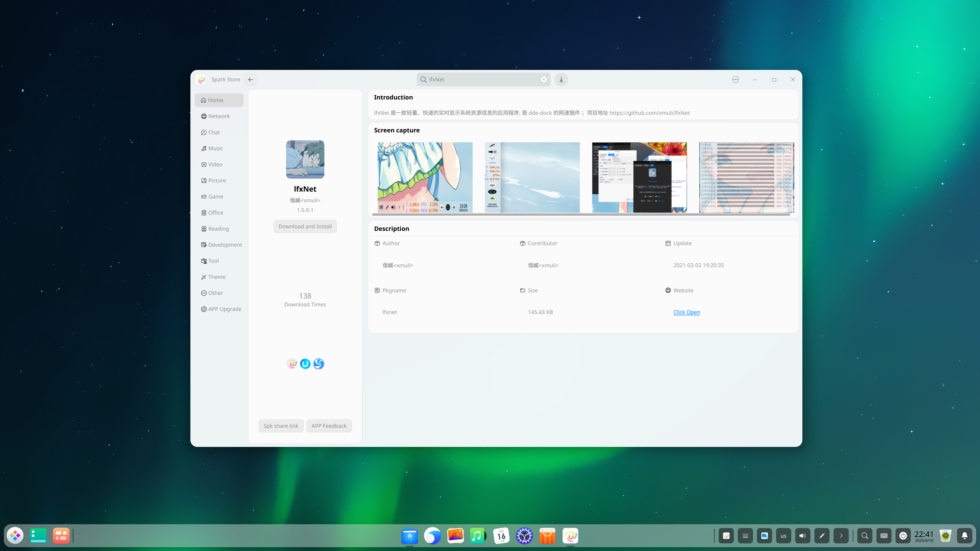Go to APP Upgrade section
The image size is (980, 551).
pyautogui.click(x=225, y=309)
